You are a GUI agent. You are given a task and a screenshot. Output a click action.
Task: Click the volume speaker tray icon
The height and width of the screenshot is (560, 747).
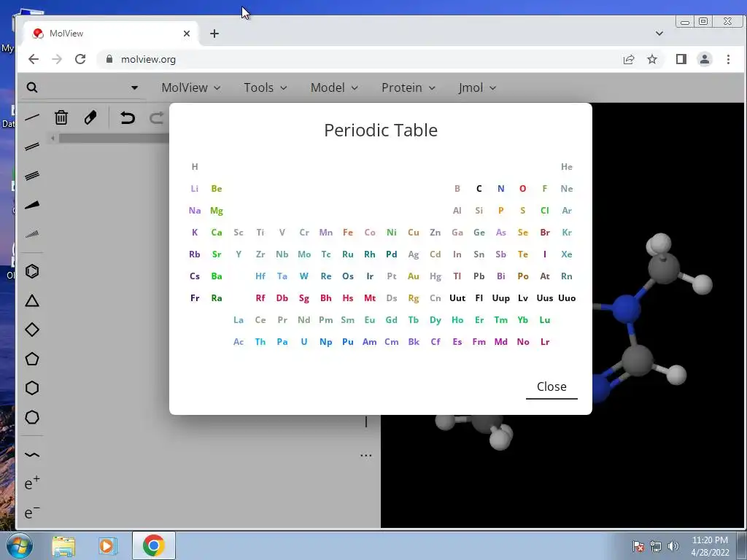(673, 546)
